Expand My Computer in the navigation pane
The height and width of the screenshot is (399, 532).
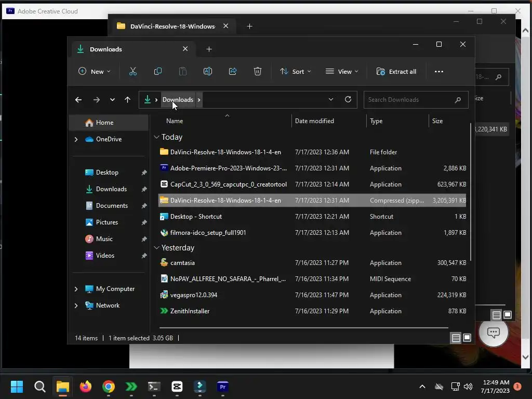point(76,289)
